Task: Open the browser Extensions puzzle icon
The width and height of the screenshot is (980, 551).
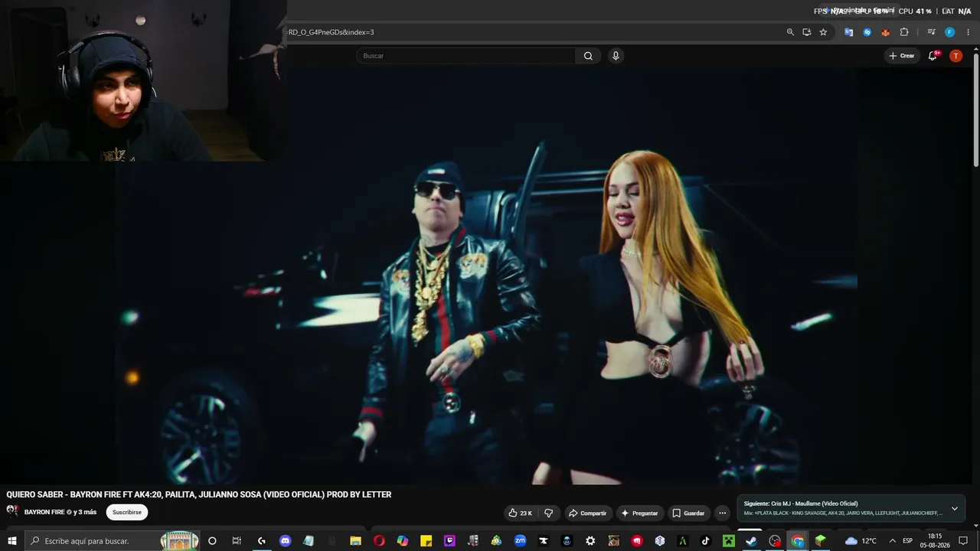Action: [x=904, y=32]
